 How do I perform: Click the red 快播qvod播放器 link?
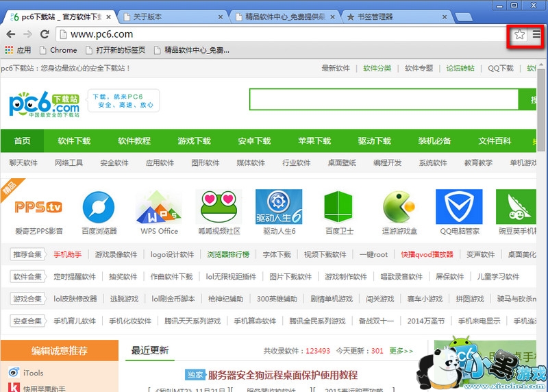tap(427, 254)
